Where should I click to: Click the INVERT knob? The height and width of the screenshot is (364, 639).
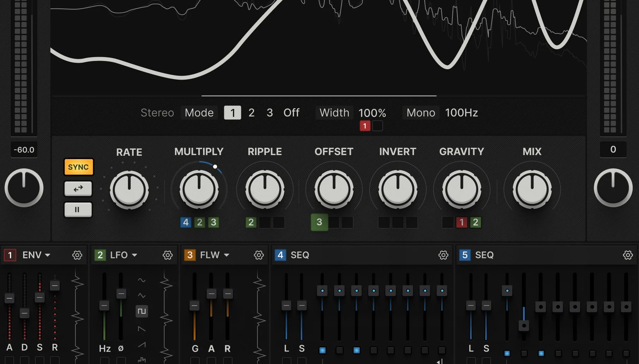point(397,189)
